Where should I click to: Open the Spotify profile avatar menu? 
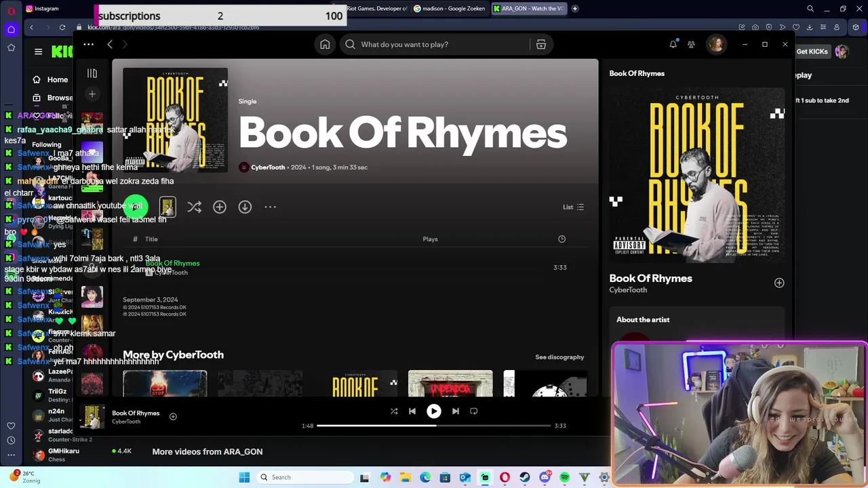click(x=716, y=45)
